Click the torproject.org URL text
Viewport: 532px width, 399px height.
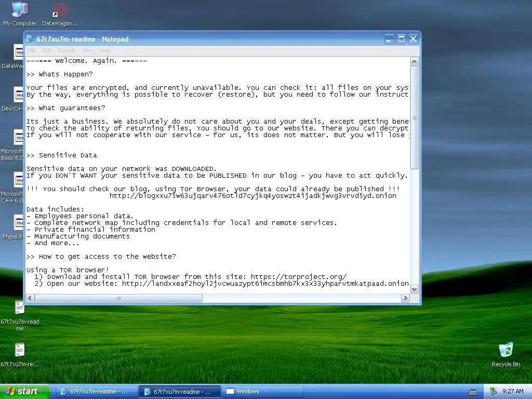[x=299, y=277]
